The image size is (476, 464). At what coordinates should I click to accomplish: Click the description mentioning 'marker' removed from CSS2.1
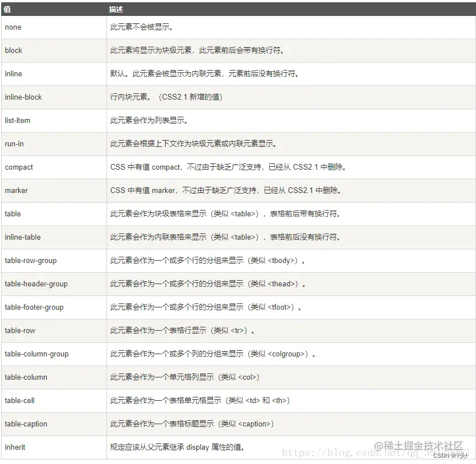226,191
